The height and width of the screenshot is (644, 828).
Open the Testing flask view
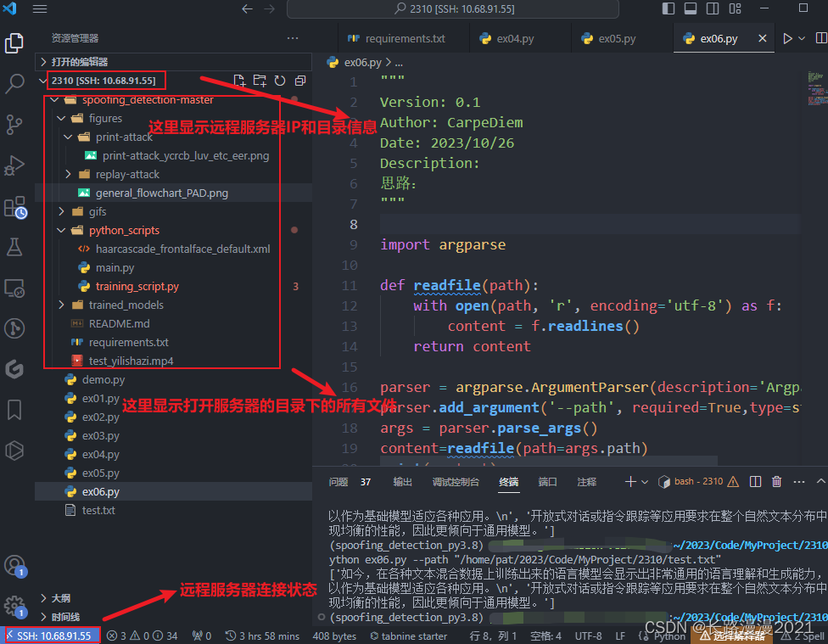pos(14,247)
